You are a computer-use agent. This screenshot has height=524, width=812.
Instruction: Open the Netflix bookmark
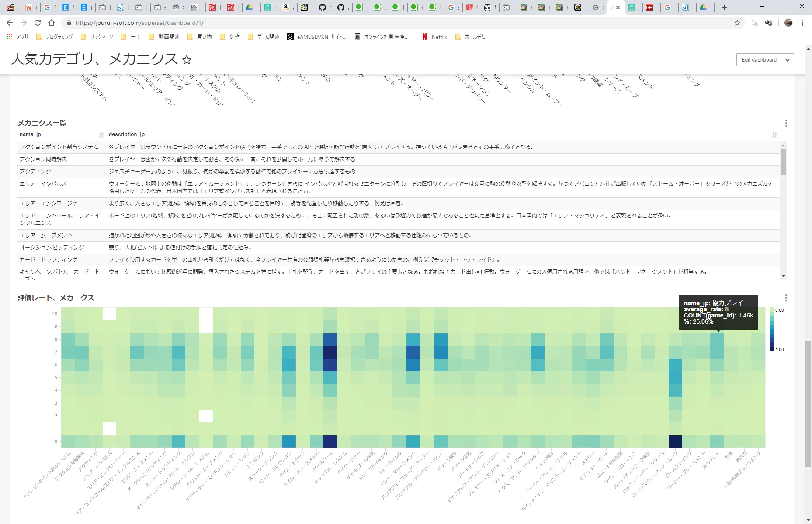click(x=435, y=37)
